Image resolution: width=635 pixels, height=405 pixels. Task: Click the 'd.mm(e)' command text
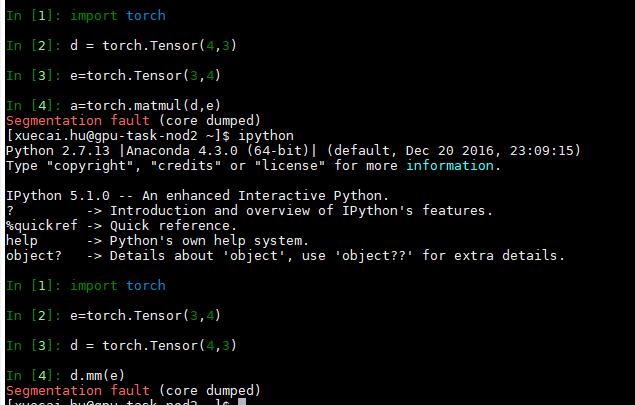tap(97, 376)
